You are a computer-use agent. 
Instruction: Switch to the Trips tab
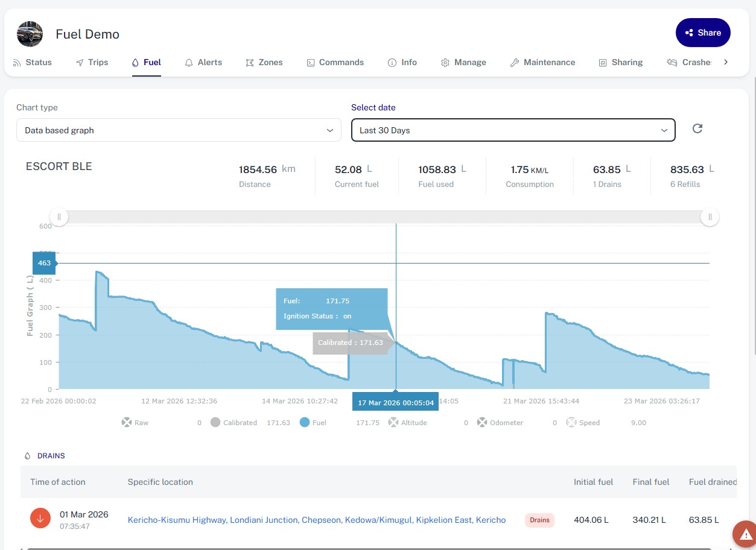pyautogui.click(x=92, y=63)
